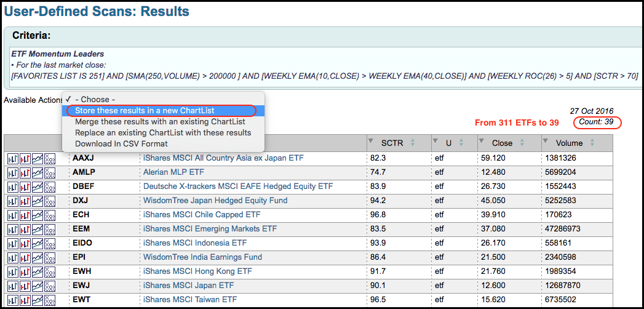Open the Volume column filter triangle
This screenshot has width=644, height=309.
pyautogui.click(x=546, y=141)
